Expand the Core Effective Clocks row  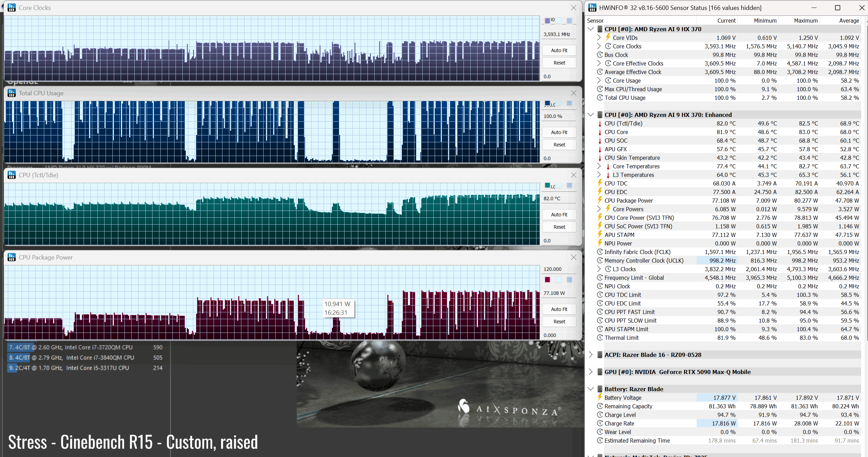click(599, 63)
